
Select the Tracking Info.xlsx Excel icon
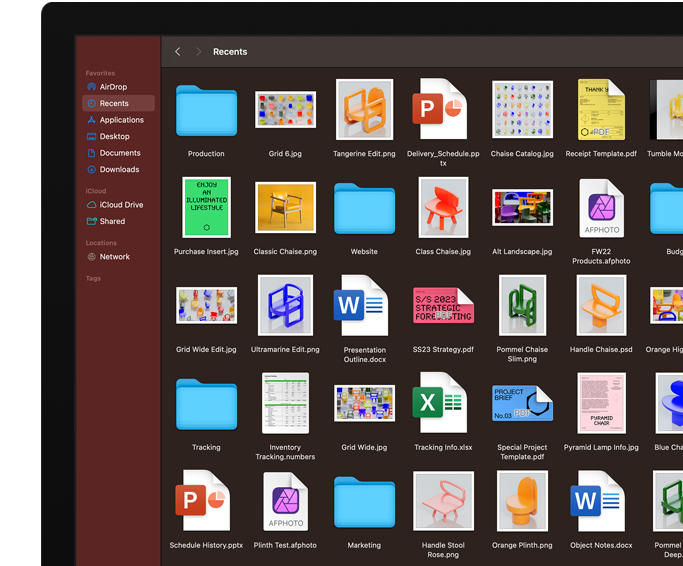440,403
